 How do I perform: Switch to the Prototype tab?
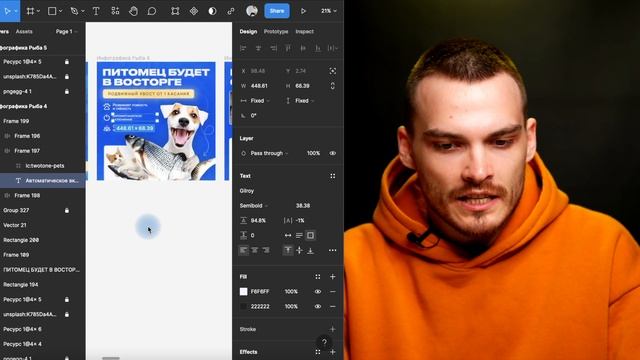point(276,31)
